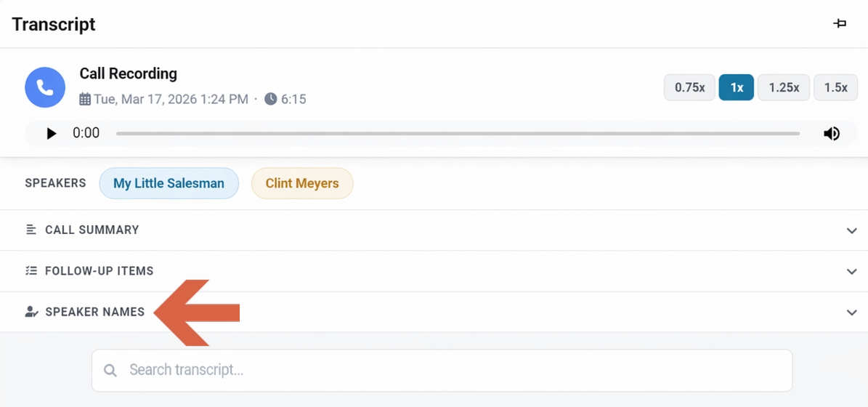The image size is (868, 407).
Task: Click the calendar icon beside the date
Action: pyautogui.click(x=85, y=99)
